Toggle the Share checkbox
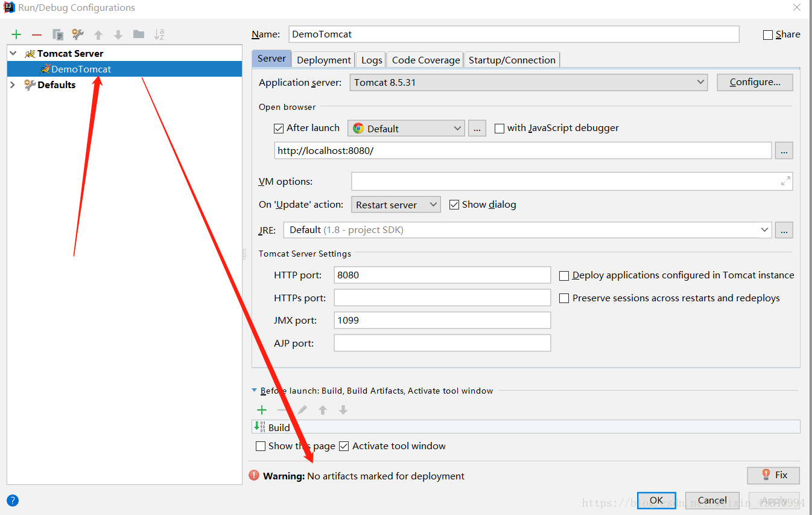This screenshot has width=812, height=515. coord(768,35)
